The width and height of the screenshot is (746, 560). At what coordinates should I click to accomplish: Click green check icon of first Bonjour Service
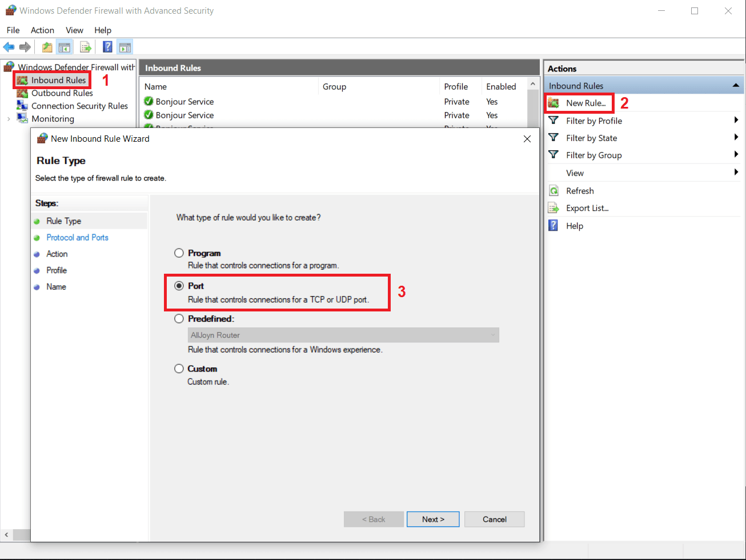tap(149, 102)
